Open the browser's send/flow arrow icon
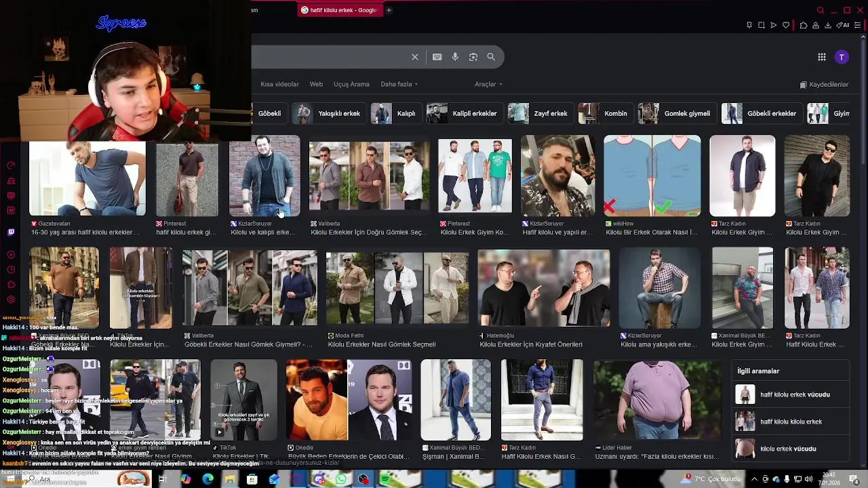This screenshot has height=488, width=868. tap(774, 25)
